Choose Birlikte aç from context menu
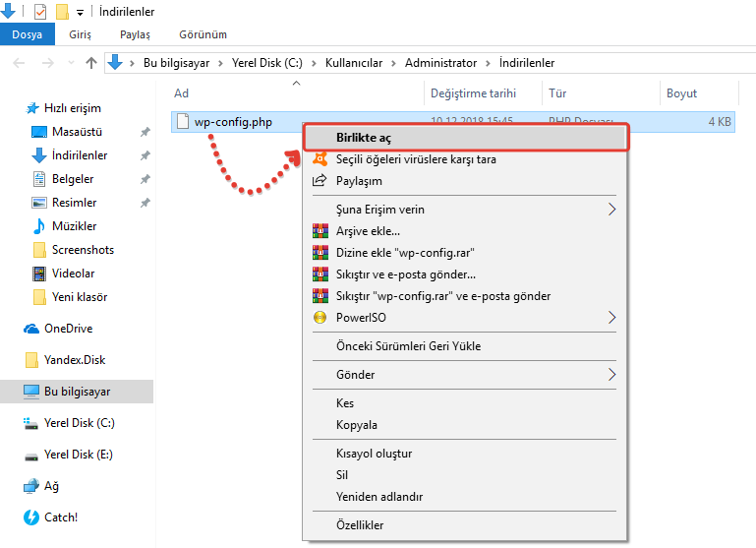 364,138
